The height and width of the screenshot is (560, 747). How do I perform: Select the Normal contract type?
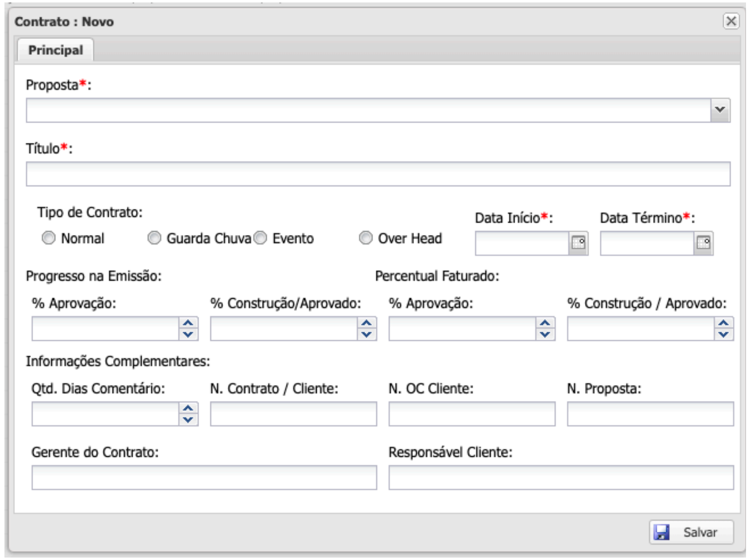click(x=48, y=238)
